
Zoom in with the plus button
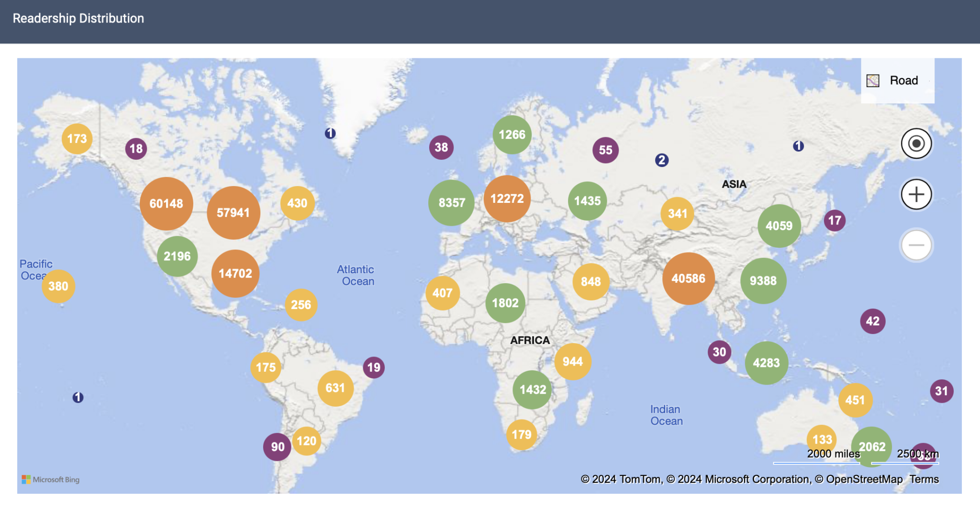coord(916,194)
